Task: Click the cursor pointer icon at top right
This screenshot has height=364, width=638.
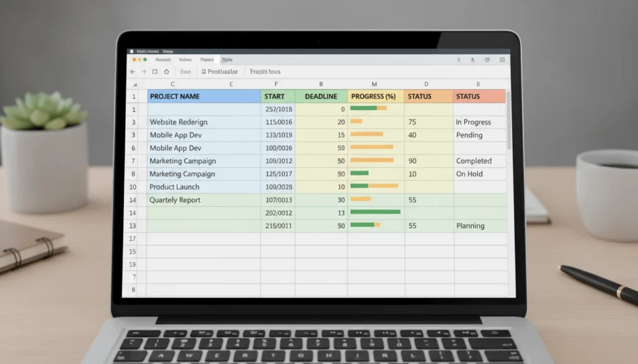Action: click(459, 59)
